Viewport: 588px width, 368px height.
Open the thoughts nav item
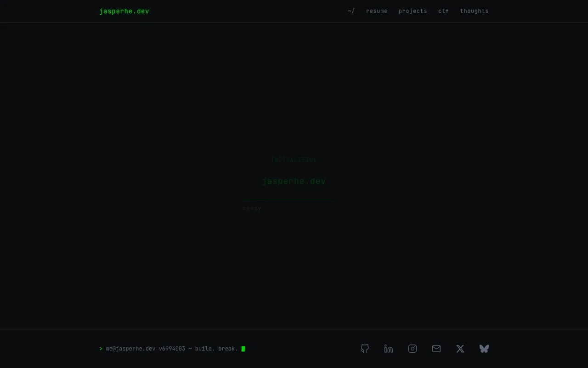475,11
